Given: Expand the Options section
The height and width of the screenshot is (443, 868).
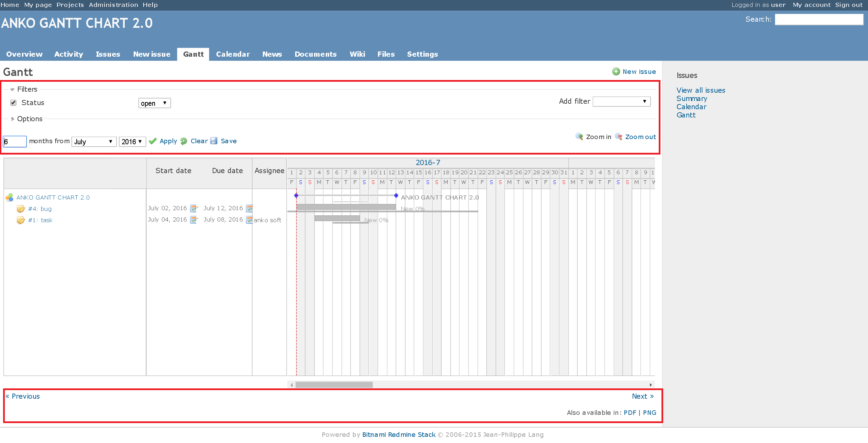Looking at the screenshot, I should [x=13, y=119].
